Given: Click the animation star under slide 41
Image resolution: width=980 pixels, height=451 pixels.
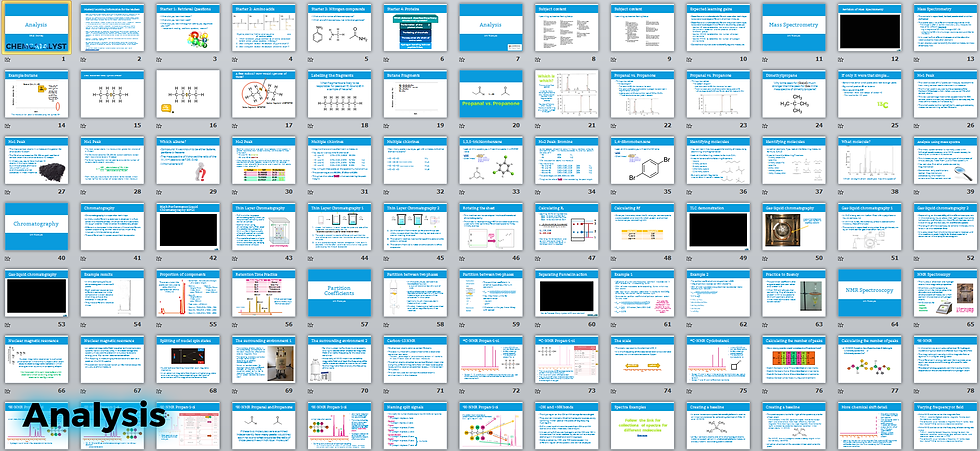Looking at the screenshot, I should (82, 257).
